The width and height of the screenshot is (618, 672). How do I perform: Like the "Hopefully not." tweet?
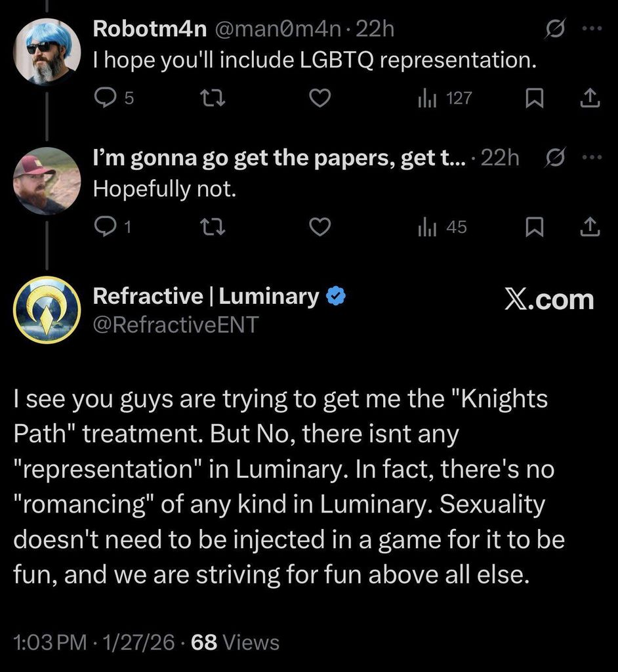point(319,227)
